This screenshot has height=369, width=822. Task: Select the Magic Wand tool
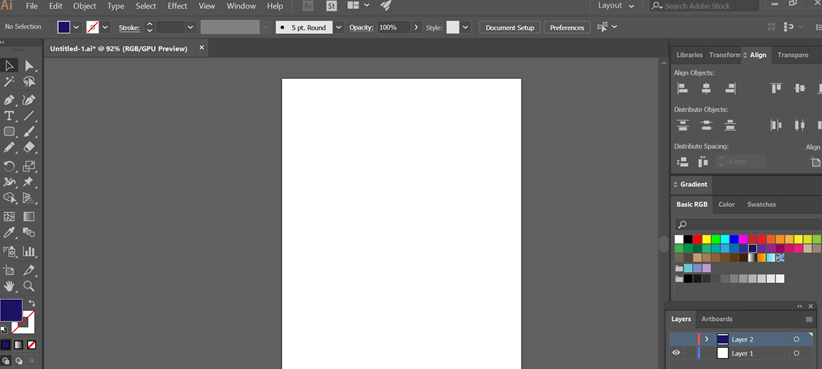pos(9,82)
